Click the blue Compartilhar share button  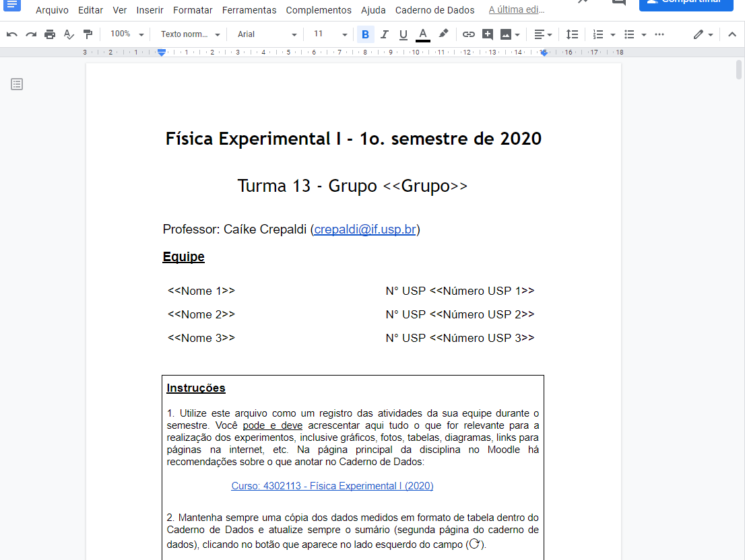click(686, 4)
